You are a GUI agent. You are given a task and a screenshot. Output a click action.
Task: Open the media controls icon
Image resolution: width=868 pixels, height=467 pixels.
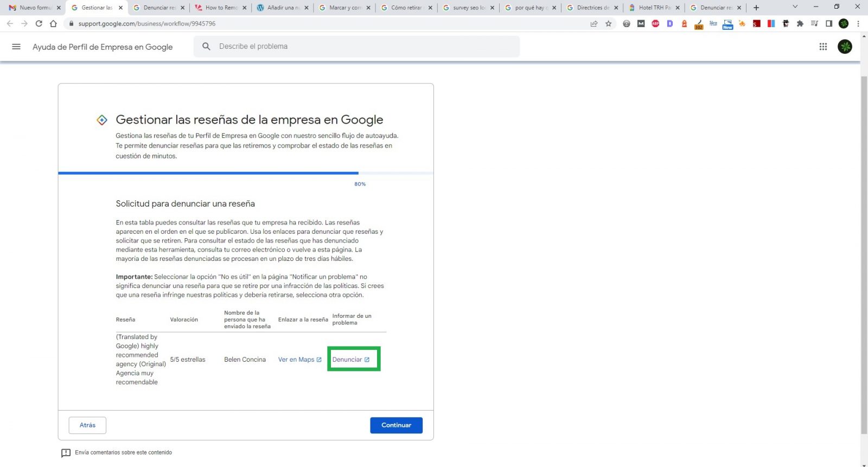click(814, 24)
